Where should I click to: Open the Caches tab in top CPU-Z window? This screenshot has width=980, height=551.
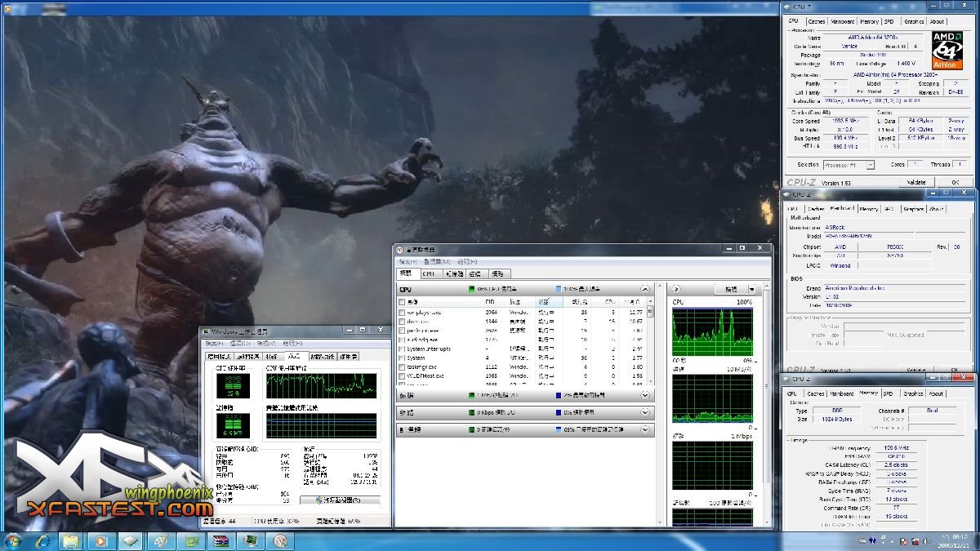point(817,22)
